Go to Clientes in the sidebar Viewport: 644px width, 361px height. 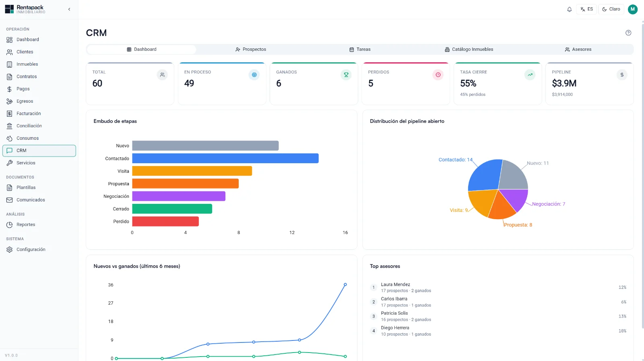point(39,52)
